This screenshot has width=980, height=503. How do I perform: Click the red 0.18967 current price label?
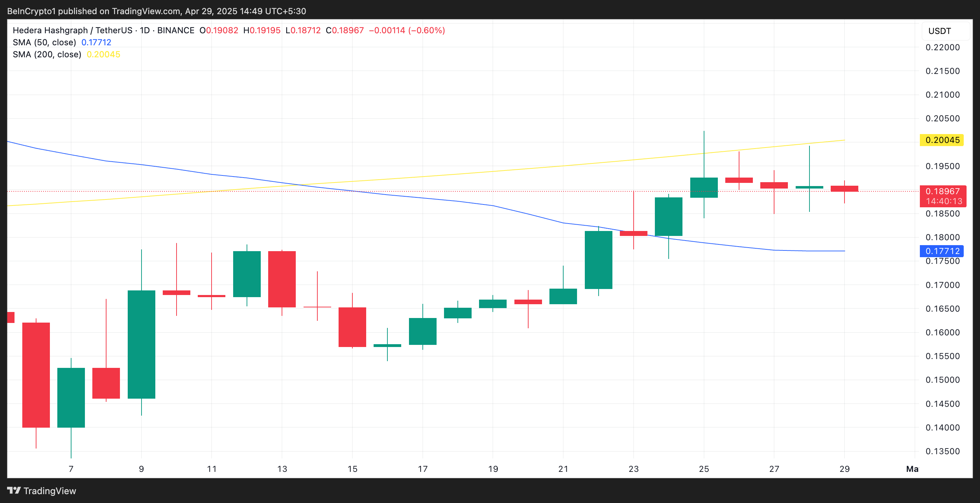pos(942,191)
